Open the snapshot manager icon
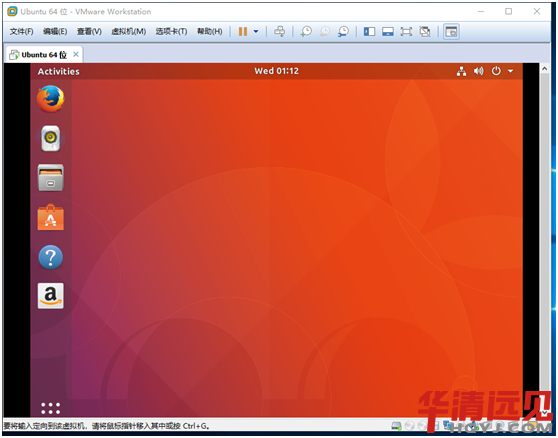Screen dimensions: 558x438 click(343, 31)
